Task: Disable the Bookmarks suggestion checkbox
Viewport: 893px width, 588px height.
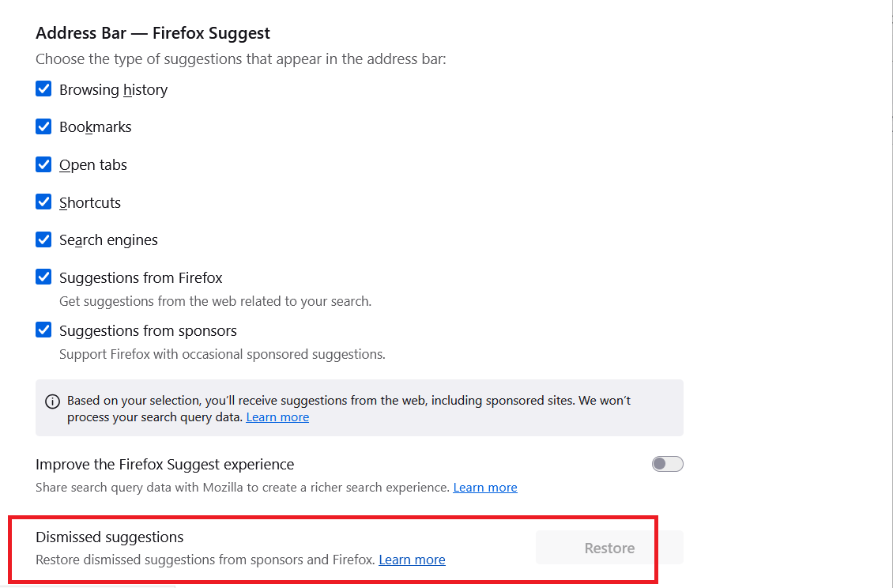Action: (43, 126)
